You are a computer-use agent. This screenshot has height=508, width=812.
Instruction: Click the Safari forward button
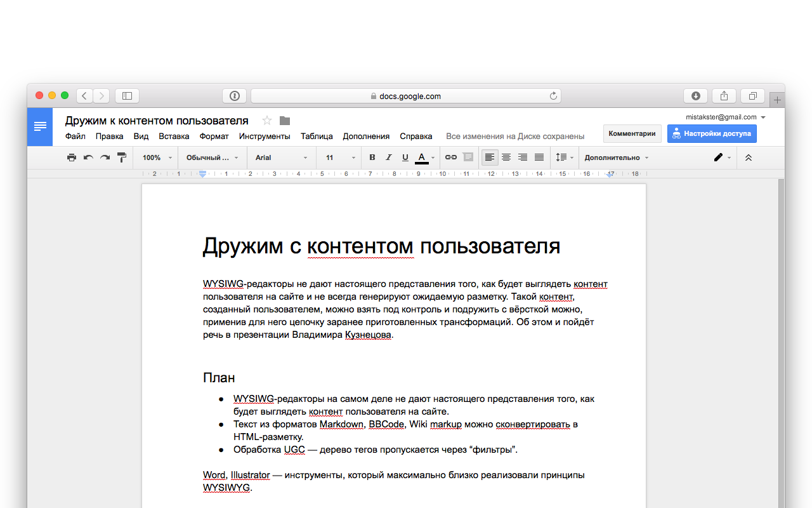pyautogui.click(x=101, y=96)
